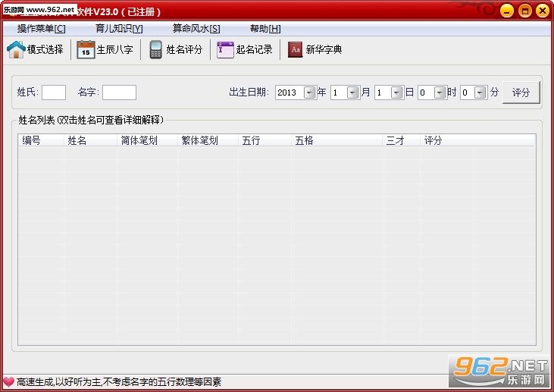Launch the 新华字典 dictionary icon

[x=296, y=49]
